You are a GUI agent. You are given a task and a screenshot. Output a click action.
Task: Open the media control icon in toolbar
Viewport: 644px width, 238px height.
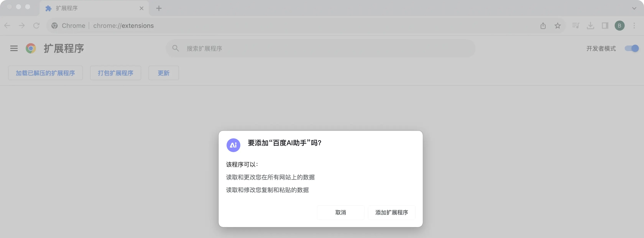coord(576,25)
